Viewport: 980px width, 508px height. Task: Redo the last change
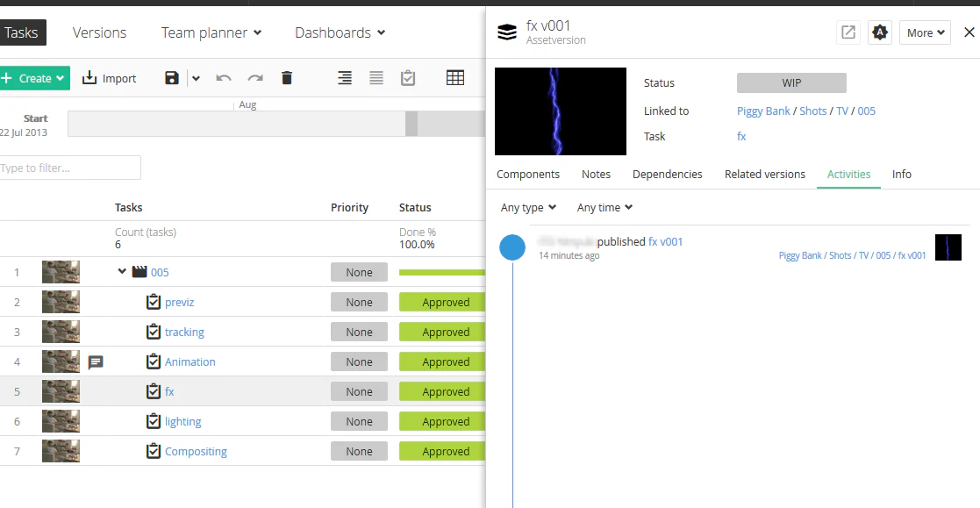pyautogui.click(x=255, y=78)
